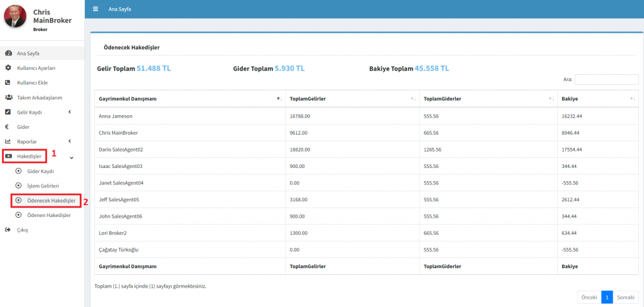
Task: Click the Gider euro icon
Action: (8, 127)
